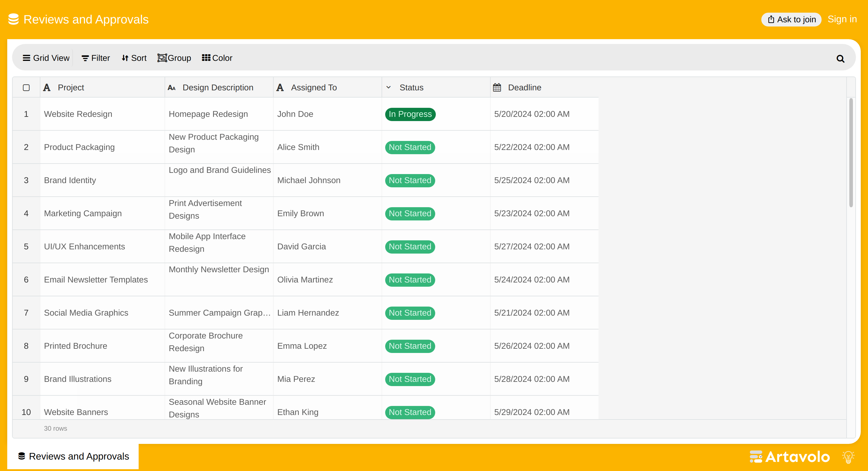Click the database stack icon beside the title
868x471 pixels.
click(14, 19)
